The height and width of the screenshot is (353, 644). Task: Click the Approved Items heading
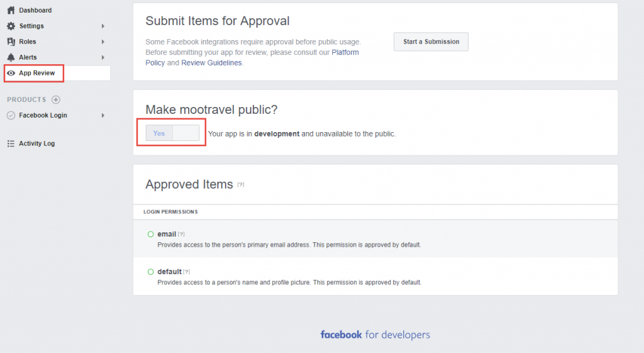pyautogui.click(x=189, y=184)
